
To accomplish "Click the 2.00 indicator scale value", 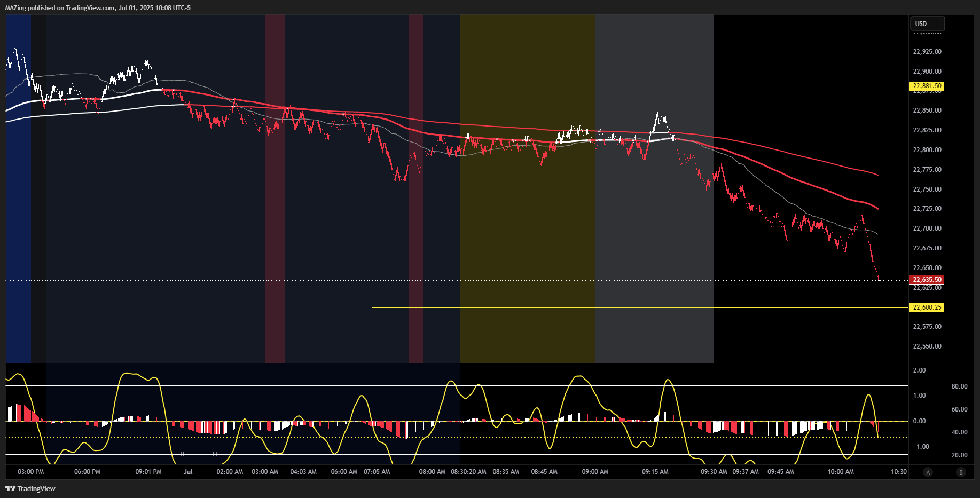I will (x=920, y=370).
